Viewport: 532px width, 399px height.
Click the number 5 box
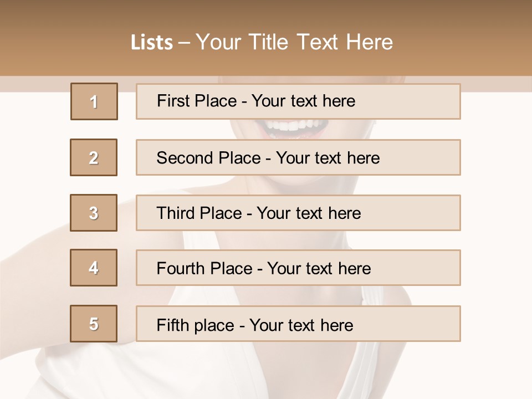94,324
